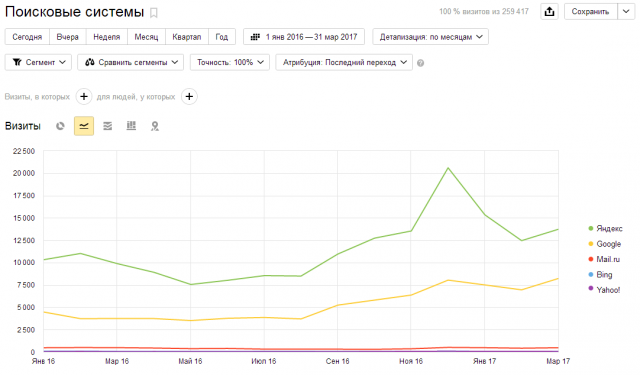Open the date range 1 янв 2016 picker
The height and width of the screenshot is (375, 640).
point(304,37)
